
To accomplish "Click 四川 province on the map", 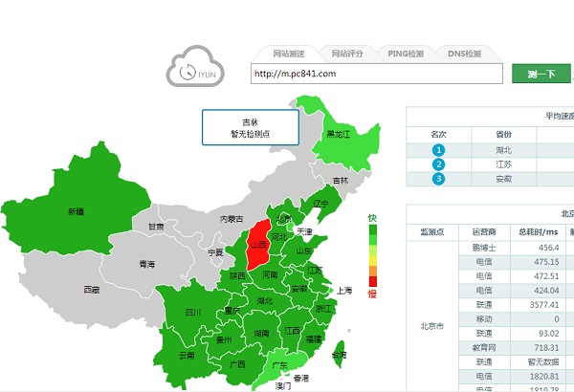I will (x=191, y=312).
